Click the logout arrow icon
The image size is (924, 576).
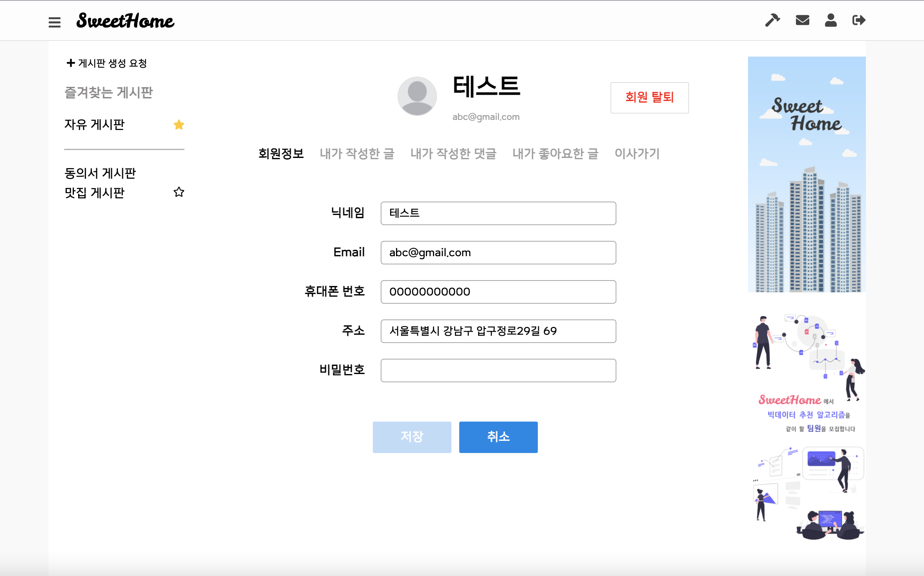coord(859,20)
